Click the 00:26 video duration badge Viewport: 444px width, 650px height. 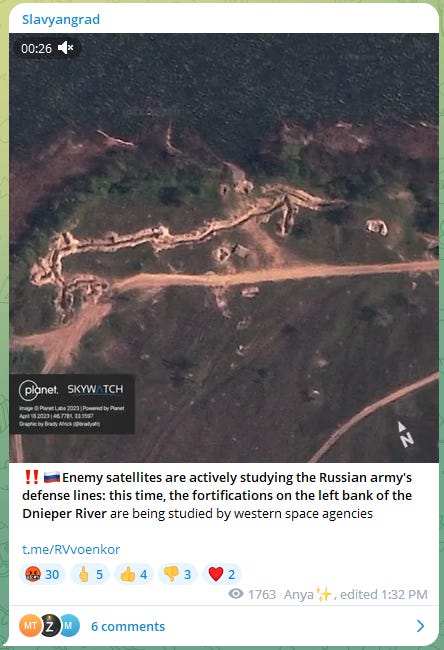pyautogui.click(x=36, y=49)
